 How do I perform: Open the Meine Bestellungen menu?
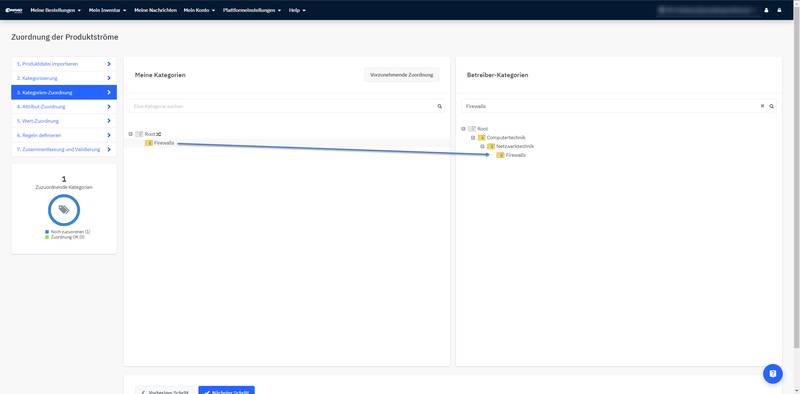(x=56, y=10)
